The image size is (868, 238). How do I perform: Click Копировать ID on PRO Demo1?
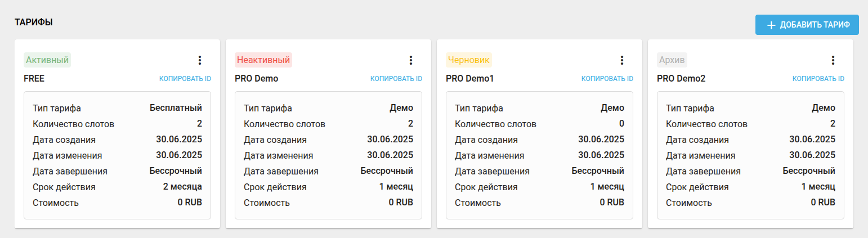tap(607, 79)
